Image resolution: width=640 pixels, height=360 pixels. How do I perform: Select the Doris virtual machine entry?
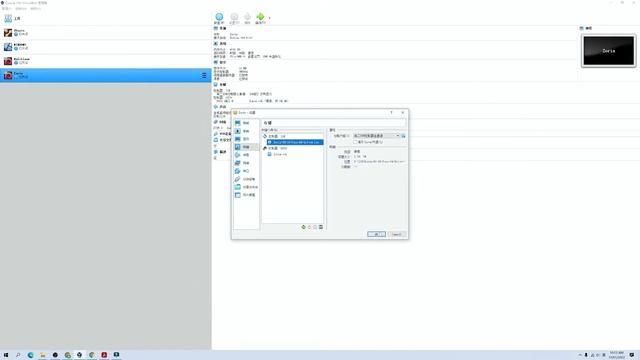click(105, 75)
